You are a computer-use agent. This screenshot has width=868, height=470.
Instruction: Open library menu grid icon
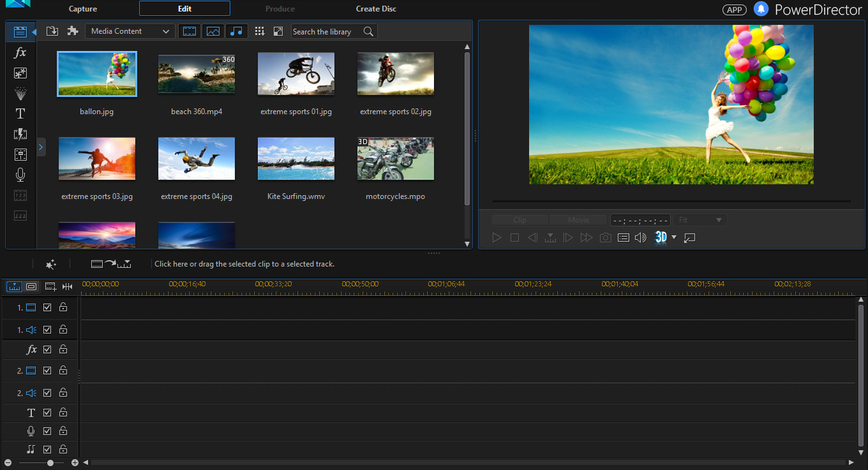pos(259,31)
